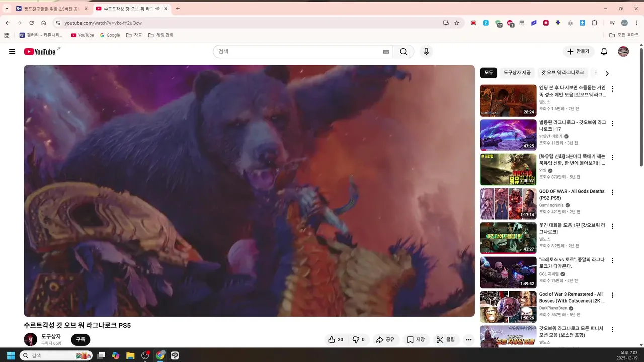
Task: Open the 갤러리 bookmark
Action: point(41,35)
